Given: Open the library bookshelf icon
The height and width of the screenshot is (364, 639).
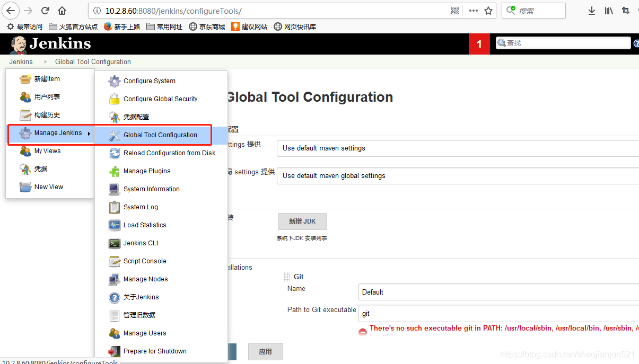Looking at the screenshot, I should pyautogui.click(x=609, y=11).
